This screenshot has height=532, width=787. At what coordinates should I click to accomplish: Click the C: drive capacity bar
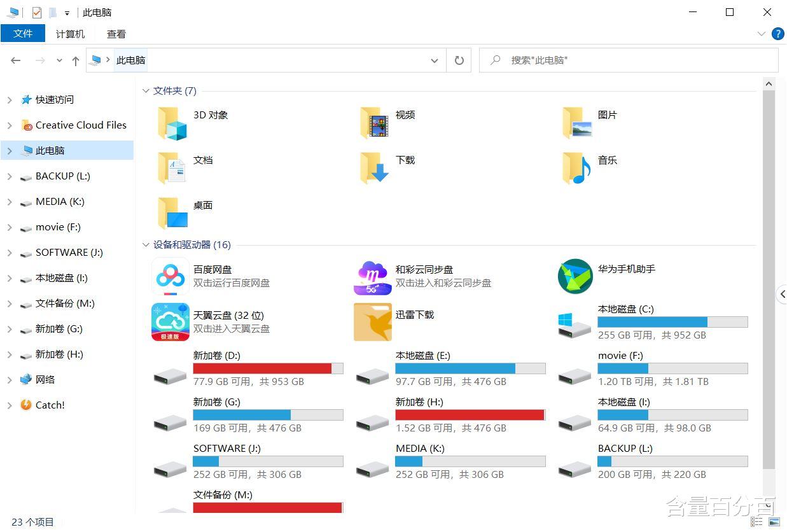[672, 321]
